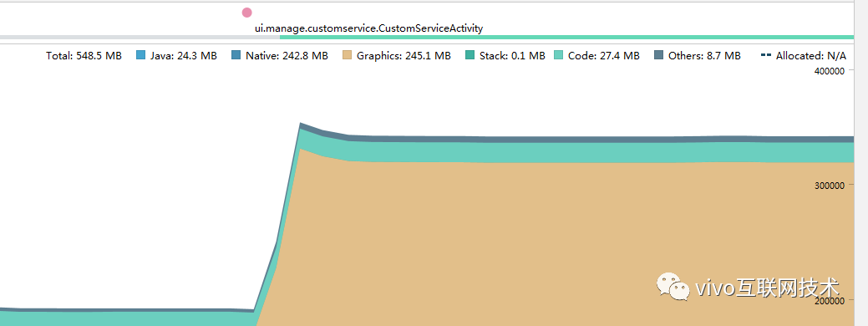Click the Stack legend color swatch

pos(470,55)
